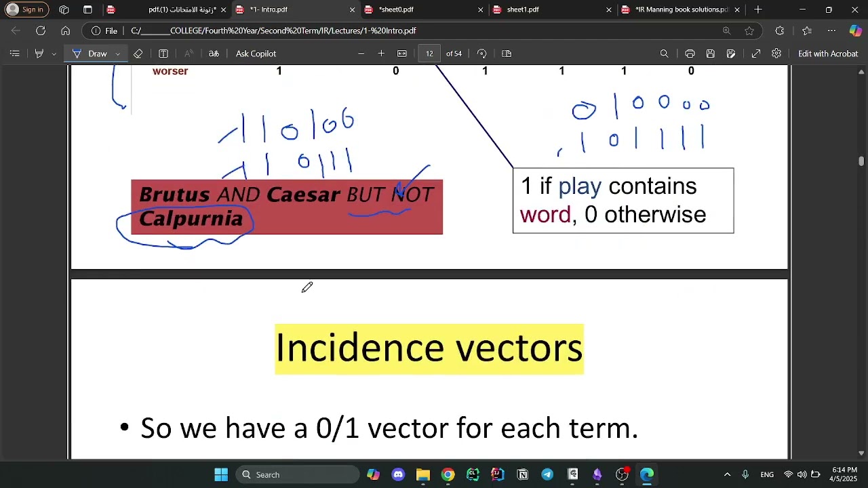868x488 pixels.
Task: Click the vertical scrollbar thumb
Action: [x=862, y=161]
